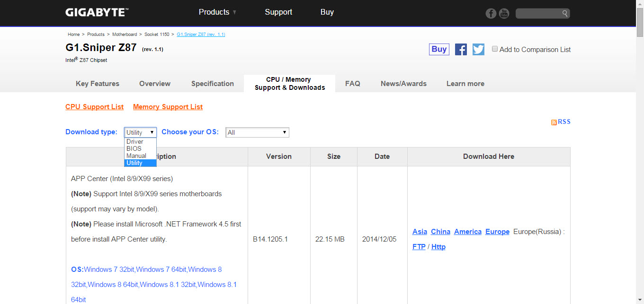Screen dimensions: 644x304
Task: Share product on Twitter
Action: [479, 49]
